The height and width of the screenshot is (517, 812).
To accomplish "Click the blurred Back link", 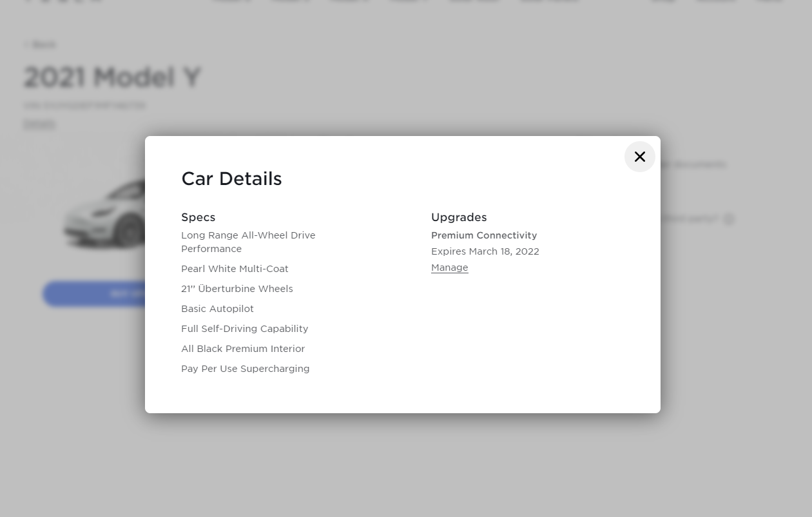I will [40, 44].
